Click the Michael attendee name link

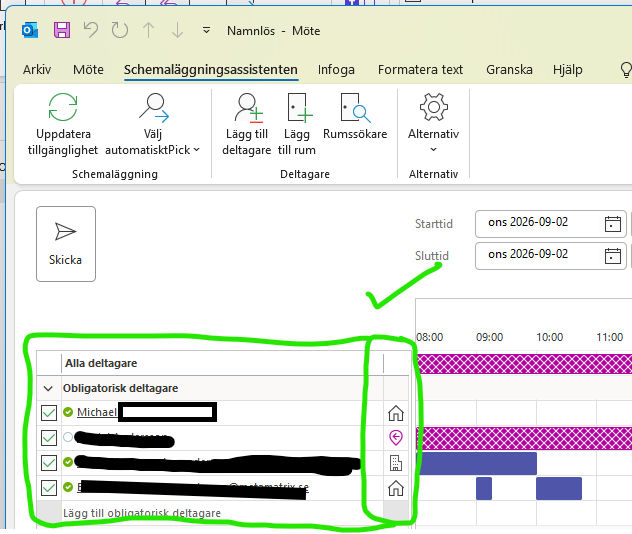coord(97,412)
